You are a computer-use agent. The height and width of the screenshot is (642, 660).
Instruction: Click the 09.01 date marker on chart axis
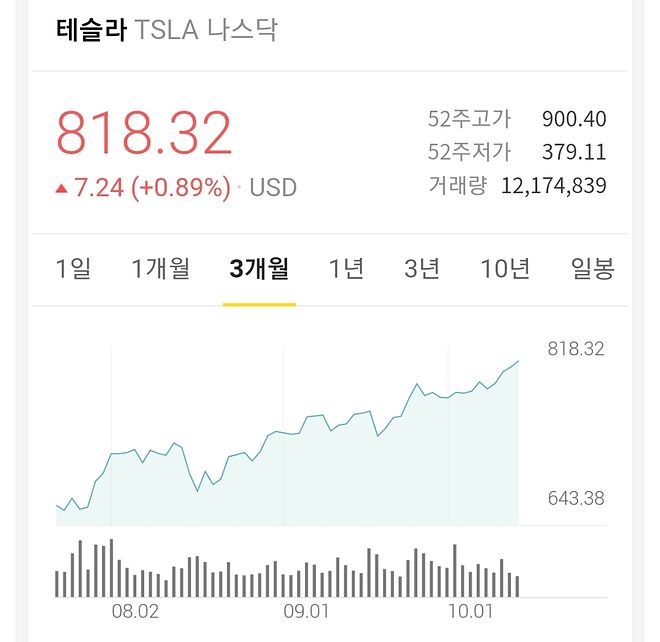click(x=306, y=610)
